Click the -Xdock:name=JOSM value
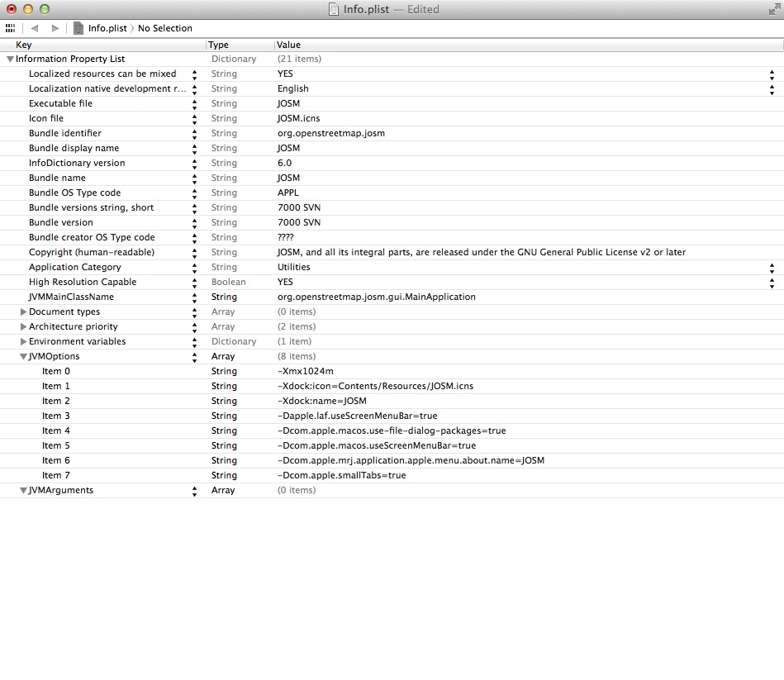This screenshot has height=680, width=784. (322, 401)
